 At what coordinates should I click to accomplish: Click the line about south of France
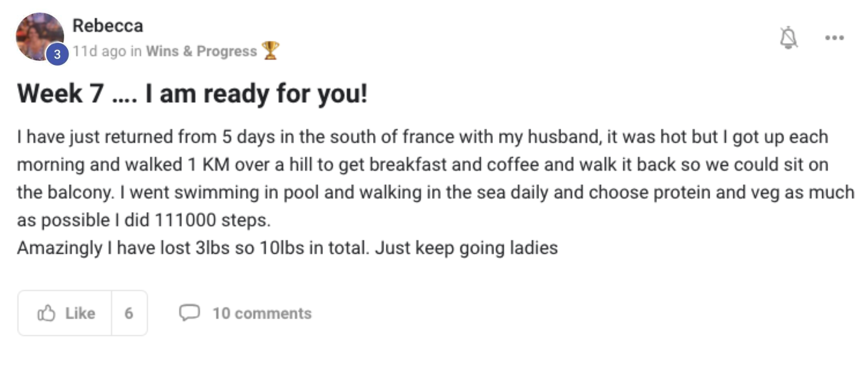click(x=422, y=136)
